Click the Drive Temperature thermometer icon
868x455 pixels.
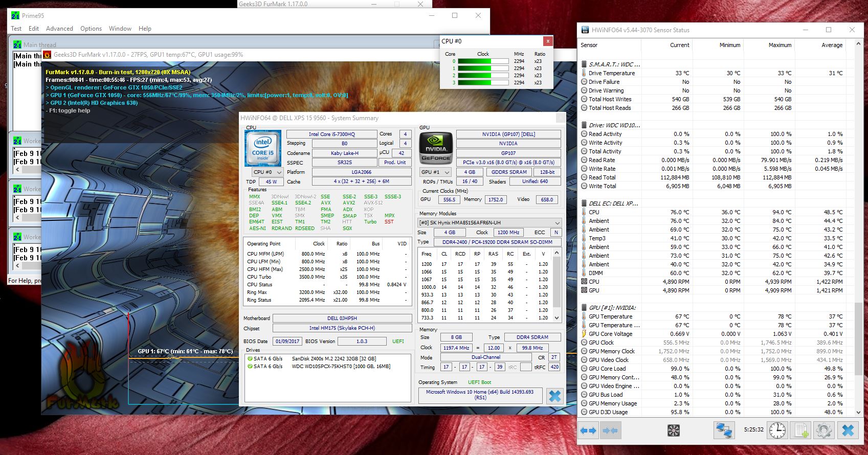pyautogui.click(x=584, y=73)
